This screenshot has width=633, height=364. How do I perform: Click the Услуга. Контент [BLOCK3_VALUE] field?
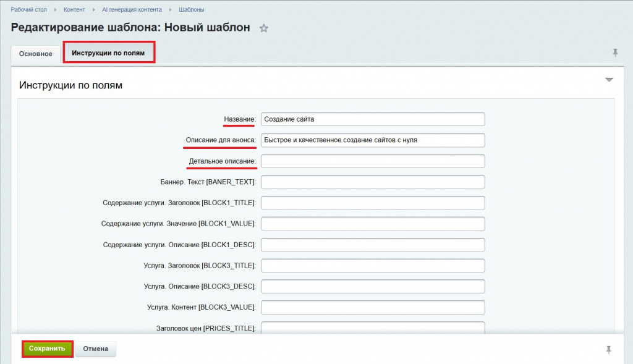point(373,308)
